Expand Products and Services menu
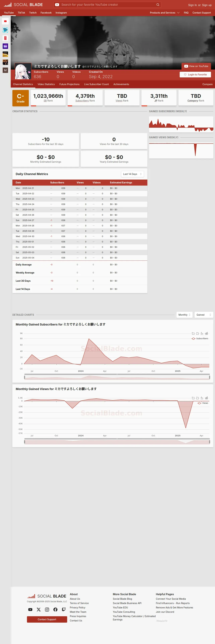Viewport: 215px width, 644px height. [165, 13]
